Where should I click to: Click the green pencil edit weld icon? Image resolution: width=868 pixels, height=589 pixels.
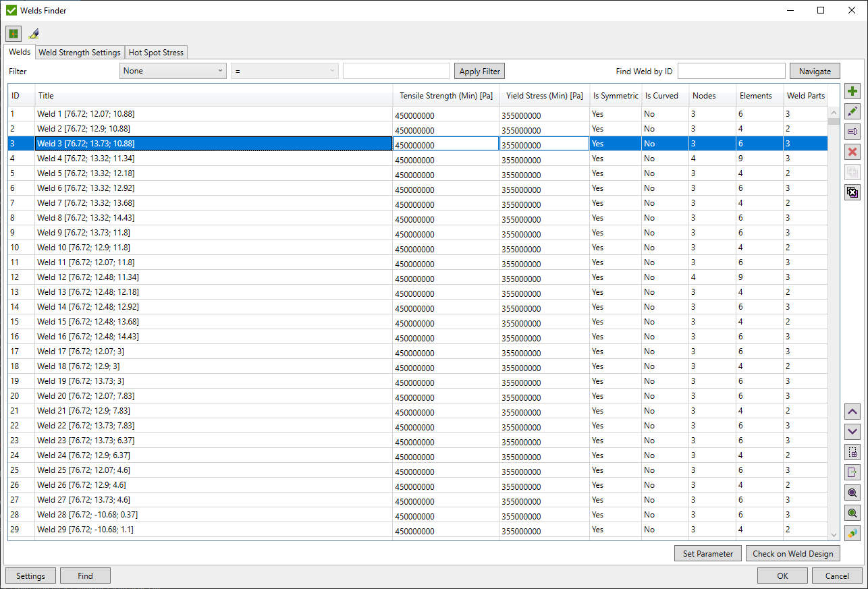coord(852,111)
